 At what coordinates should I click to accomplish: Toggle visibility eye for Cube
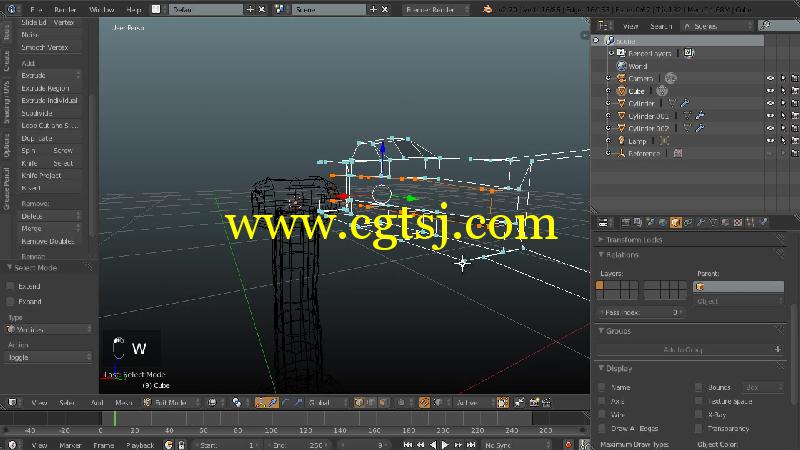click(x=770, y=91)
